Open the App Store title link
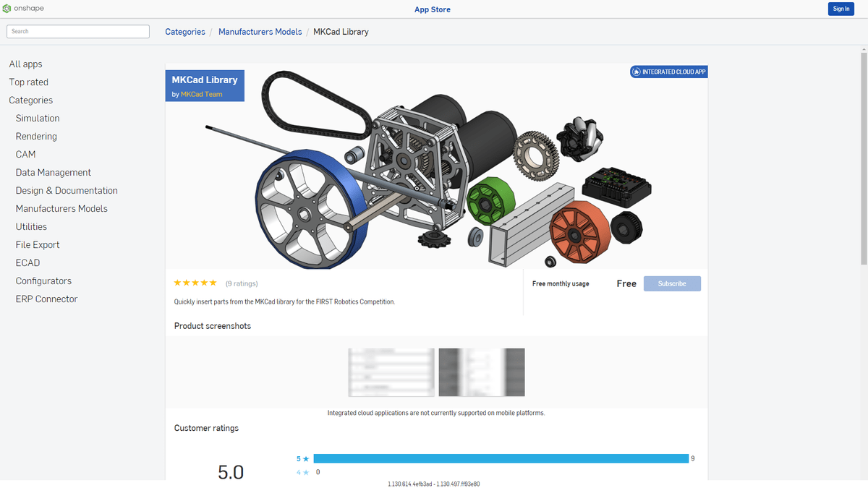The width and height of the screenshot is (868, 488). pyautogui.click(x=433, y=9)
